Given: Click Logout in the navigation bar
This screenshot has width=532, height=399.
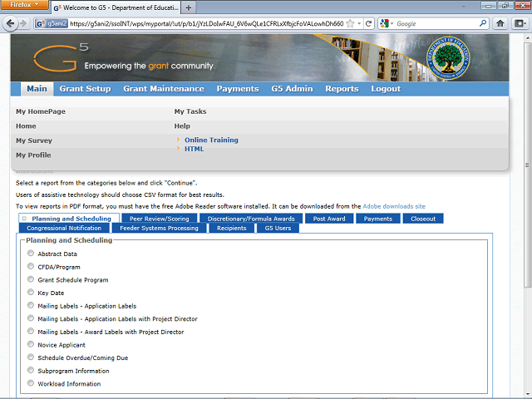Looking at the screenshot, I should [386, 89].
